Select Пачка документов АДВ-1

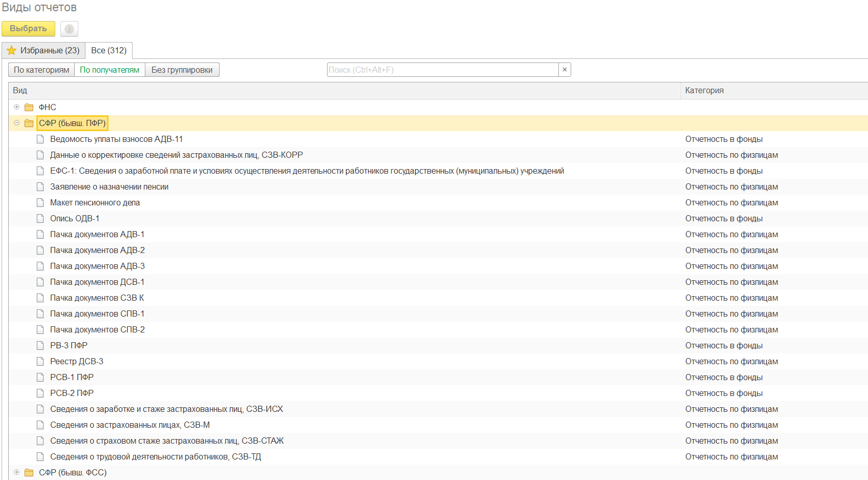[x=97, y=234]
